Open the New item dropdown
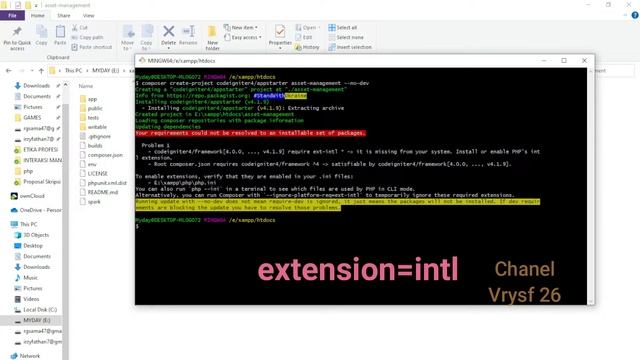640x360 pixels. coord(241,27)
